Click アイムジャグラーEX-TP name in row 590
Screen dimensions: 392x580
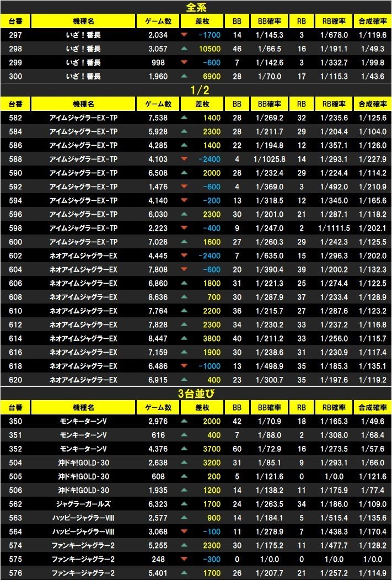[83, 173]
